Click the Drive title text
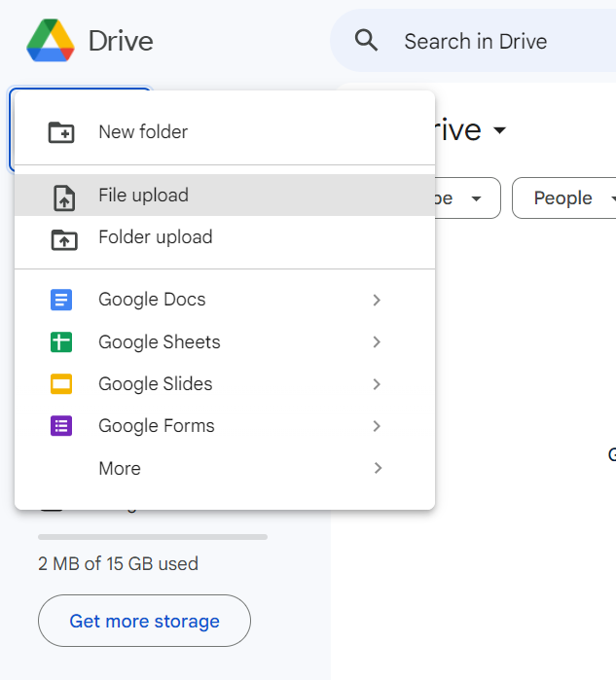The width and height of the screenshot is (616, 680). tap(121, 41)
